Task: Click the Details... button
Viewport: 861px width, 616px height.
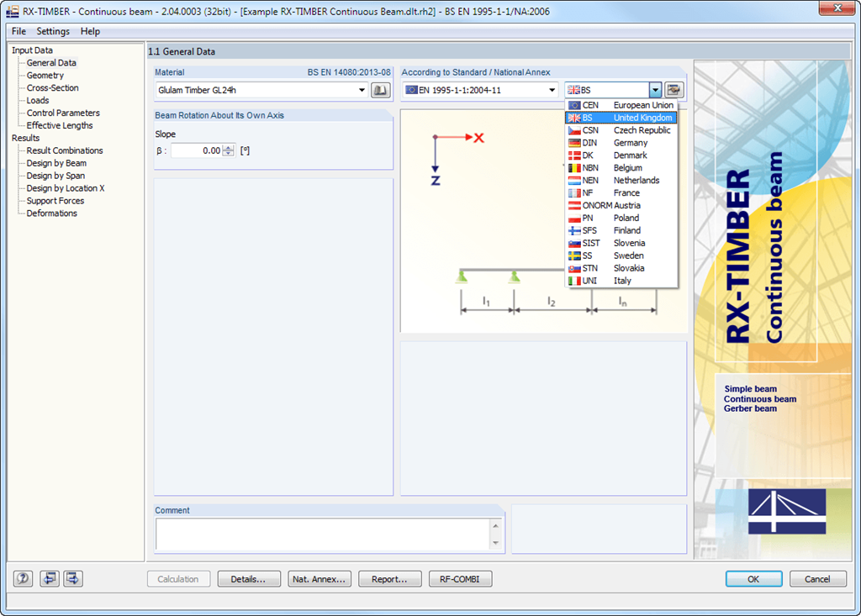Action: [249, 579]
